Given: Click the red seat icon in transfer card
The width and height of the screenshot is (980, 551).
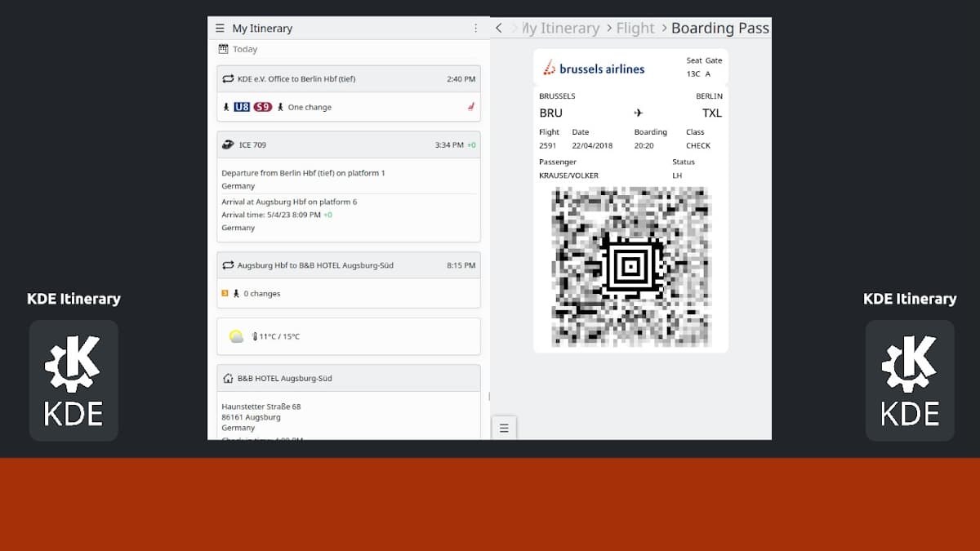Looking at the screenshot, I should [x=470, y=107].
